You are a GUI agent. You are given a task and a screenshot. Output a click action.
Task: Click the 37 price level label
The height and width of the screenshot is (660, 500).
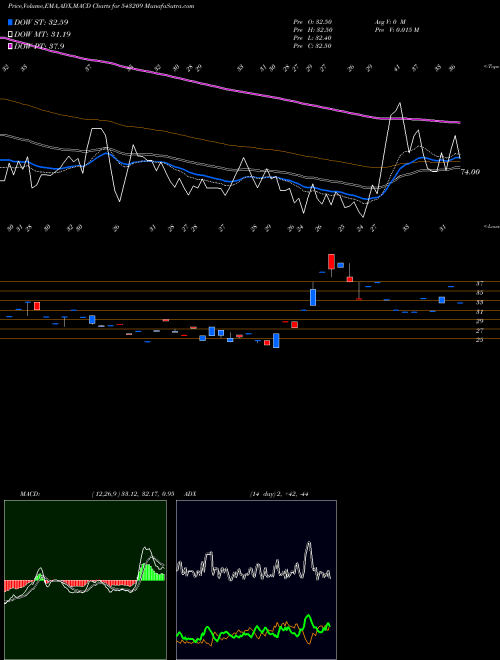pos(479,283)
